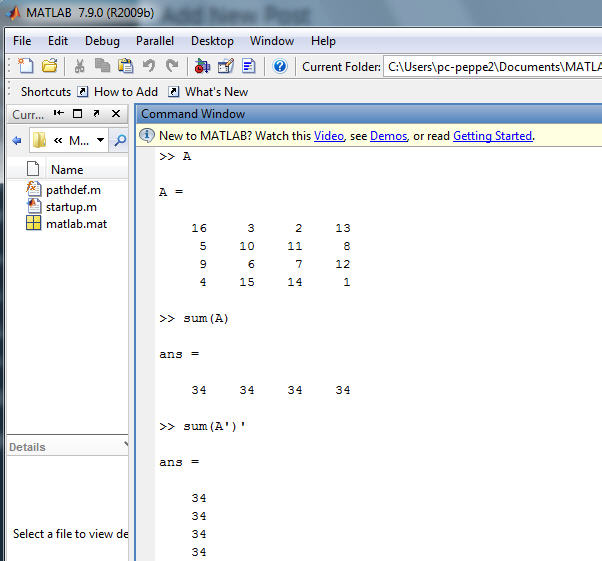Paste from clipboard toolbar icon
Viewport: 602px width, 561px height.
pyautogui.click(x=126, y=66)
